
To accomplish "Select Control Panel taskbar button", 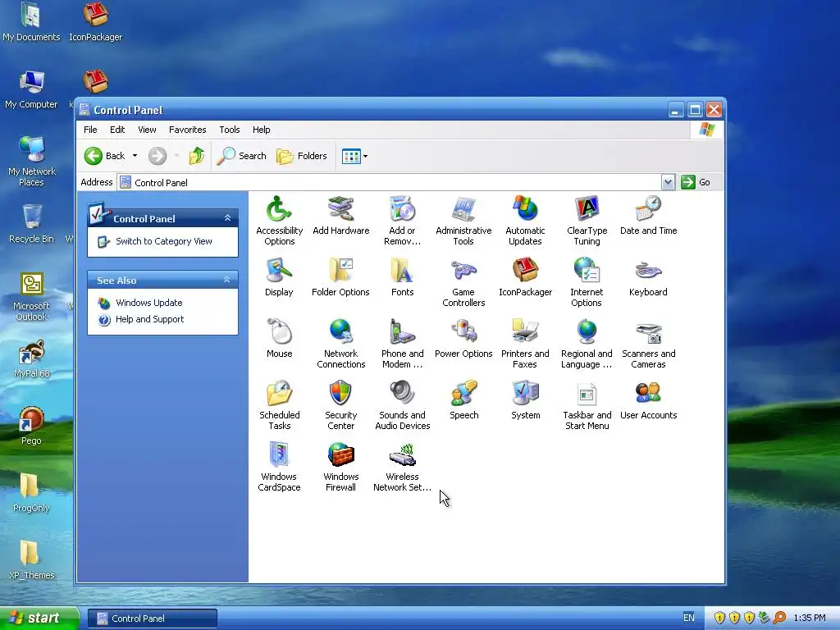I will [x=152, y=619].
